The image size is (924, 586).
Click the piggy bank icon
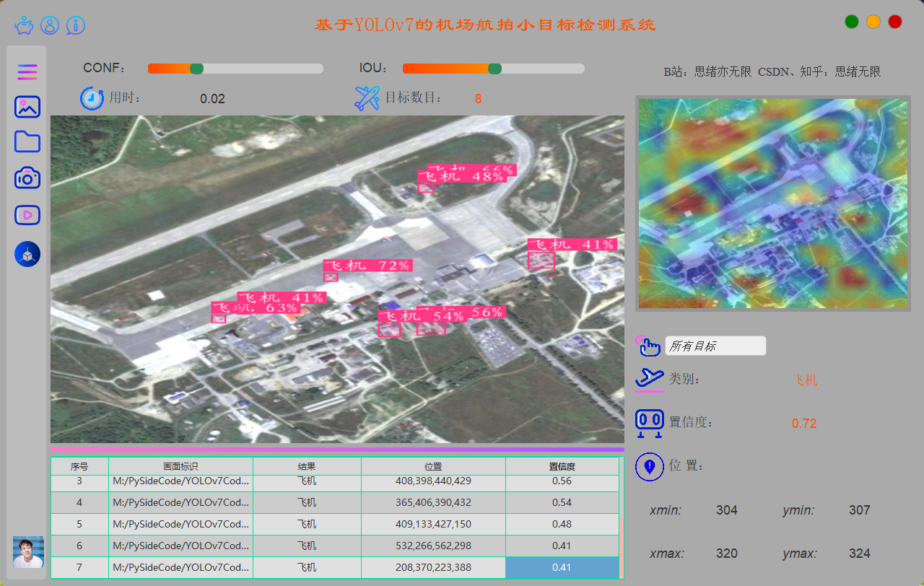[x=24, y=26]
